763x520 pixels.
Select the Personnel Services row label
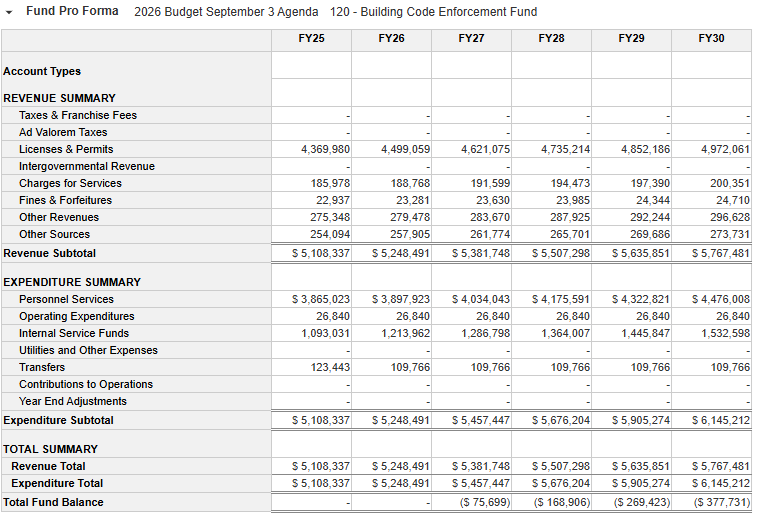(66, 299)
